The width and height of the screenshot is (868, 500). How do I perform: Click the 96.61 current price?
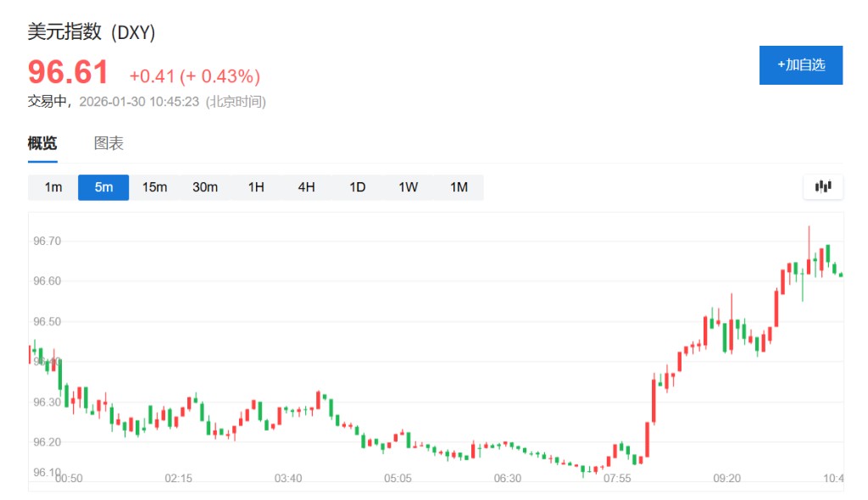tap(69, 73)
